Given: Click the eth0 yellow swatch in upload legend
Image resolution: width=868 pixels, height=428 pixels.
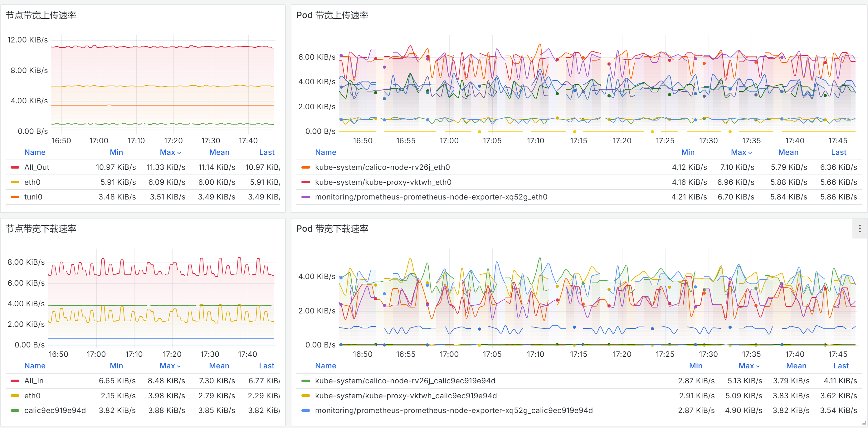Looking at the screenshot, I should pos(15,182).
